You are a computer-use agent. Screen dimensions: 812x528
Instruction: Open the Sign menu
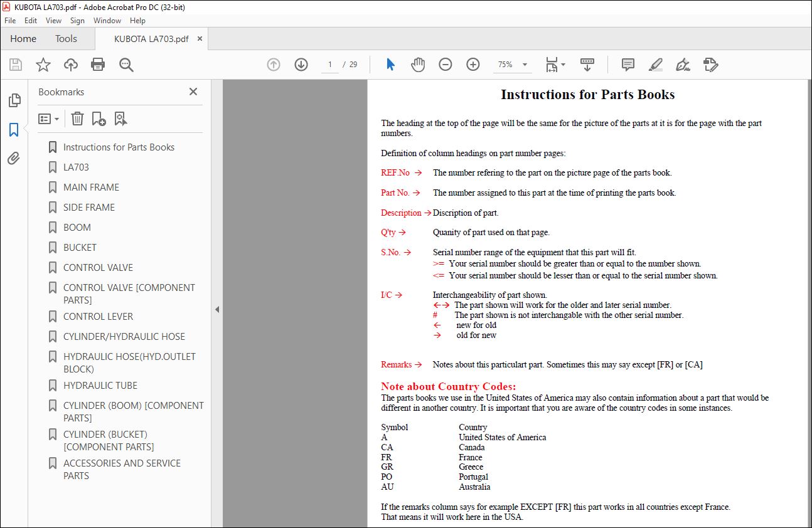pos(78,21)
